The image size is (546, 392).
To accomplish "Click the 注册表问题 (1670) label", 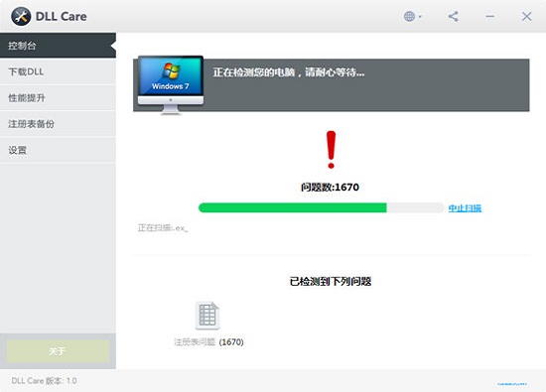I will pos(208,342).
